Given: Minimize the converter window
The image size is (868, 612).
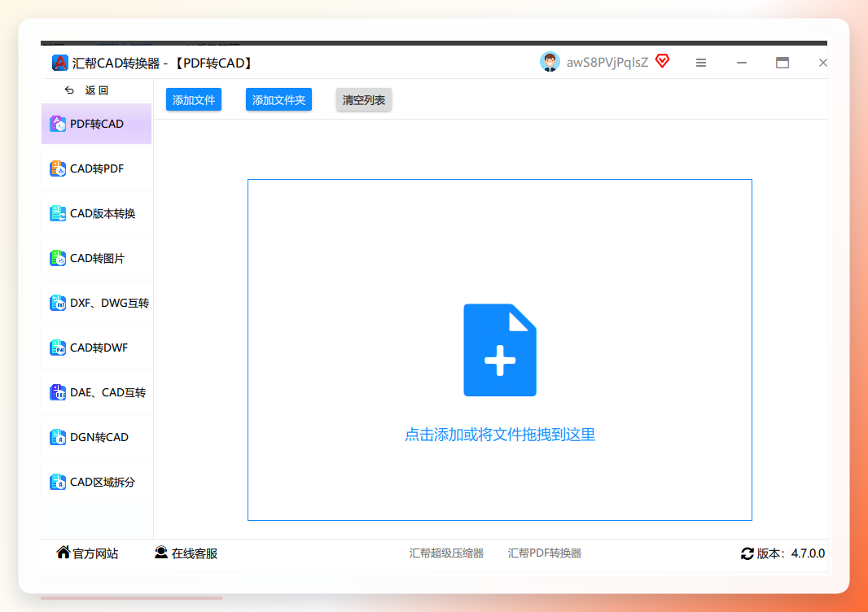Looking at the screenshot, I should point(742,63).
